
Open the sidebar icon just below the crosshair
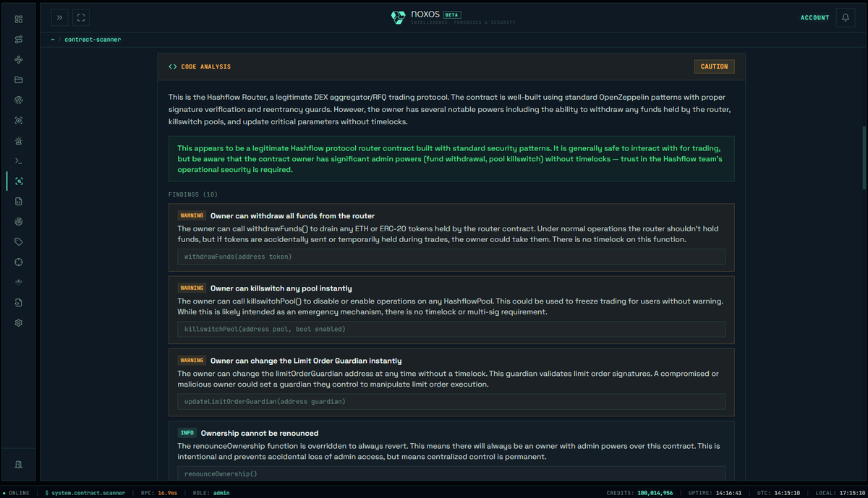tap(19, 282)
